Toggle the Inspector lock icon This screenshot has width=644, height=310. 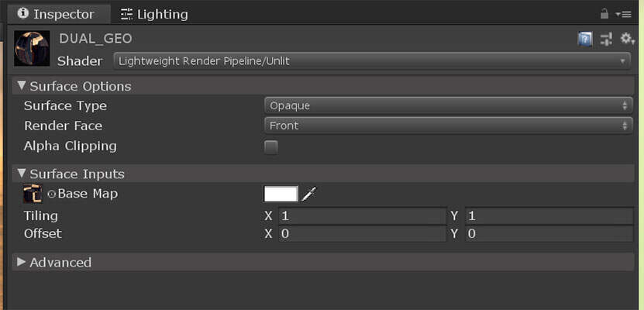click(604, 14)
